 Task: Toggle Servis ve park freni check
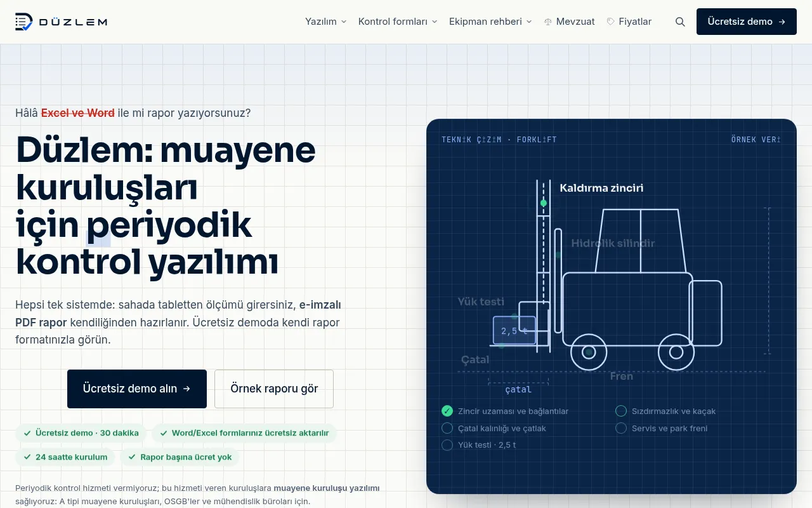(x=621, y=428)
